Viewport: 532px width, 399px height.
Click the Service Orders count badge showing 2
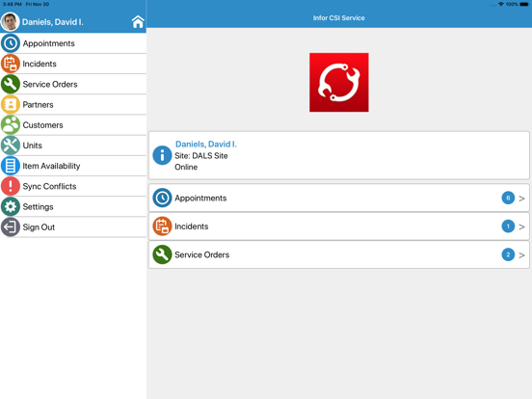point(508,254)
